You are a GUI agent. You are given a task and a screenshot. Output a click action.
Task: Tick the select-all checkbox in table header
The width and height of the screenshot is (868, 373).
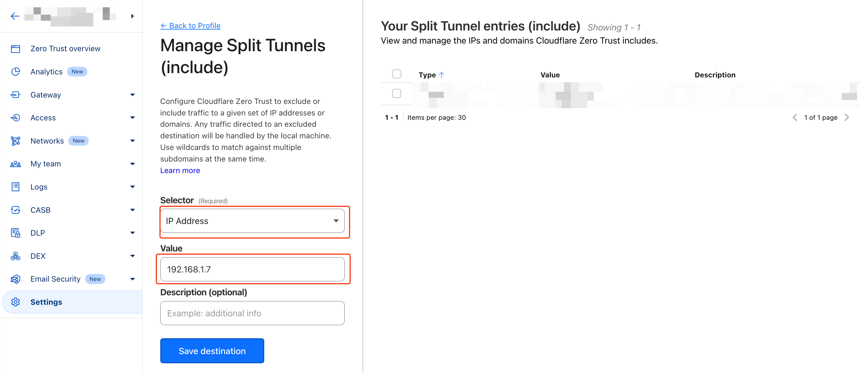(x=397, y=74)
